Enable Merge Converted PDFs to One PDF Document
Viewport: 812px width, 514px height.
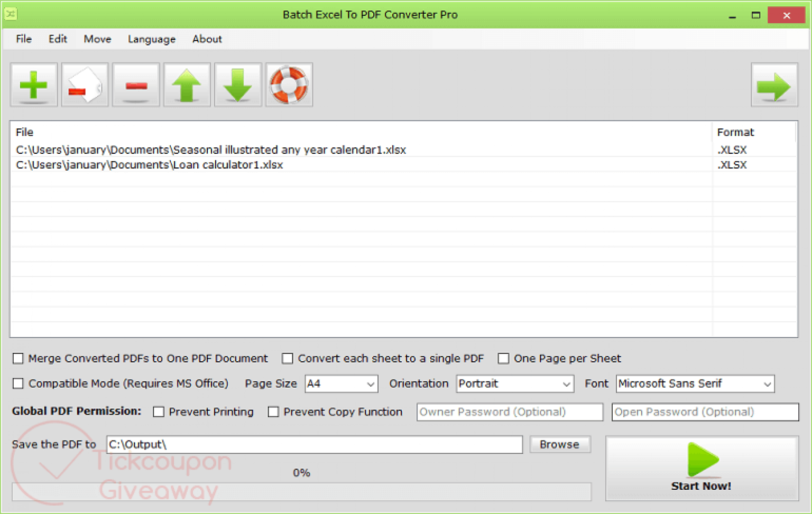tap(18, 359)
